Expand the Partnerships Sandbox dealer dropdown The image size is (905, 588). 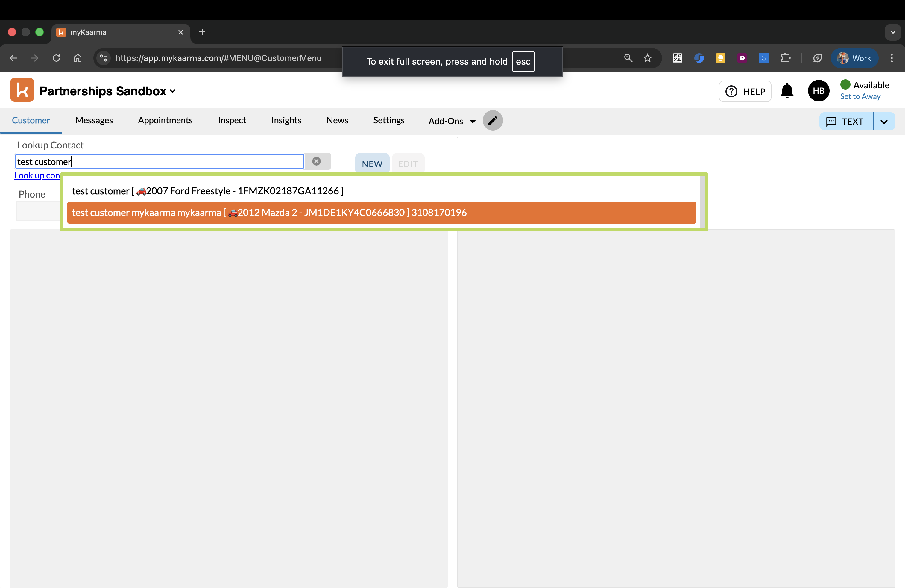172,91
